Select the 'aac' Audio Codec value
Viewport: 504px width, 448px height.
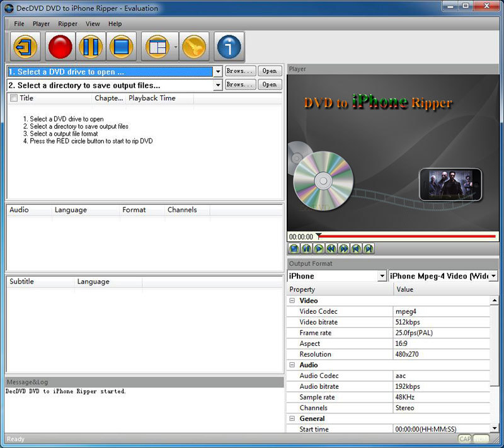click(401, 376)
